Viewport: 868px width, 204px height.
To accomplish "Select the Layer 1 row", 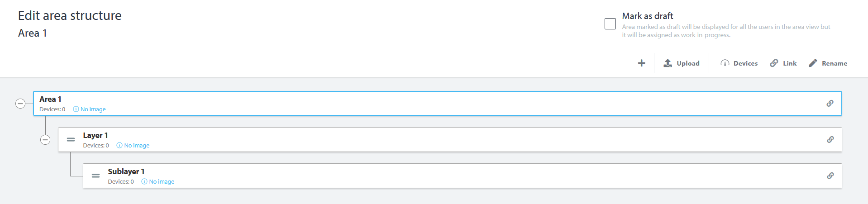I will tap(453, 139).
